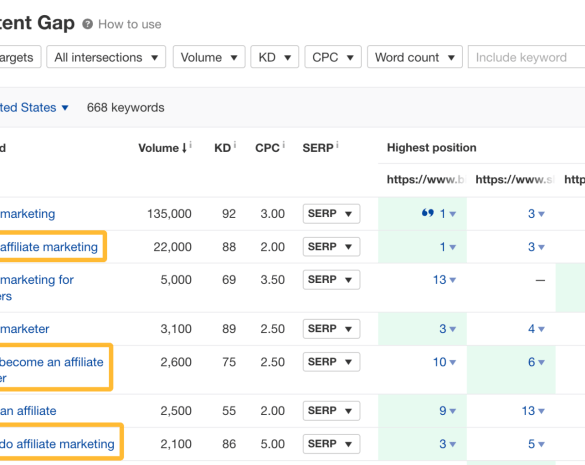585x465 pixels.
Task: Click the help question-mark icon beside Content Gap
Action: (87, 24)
